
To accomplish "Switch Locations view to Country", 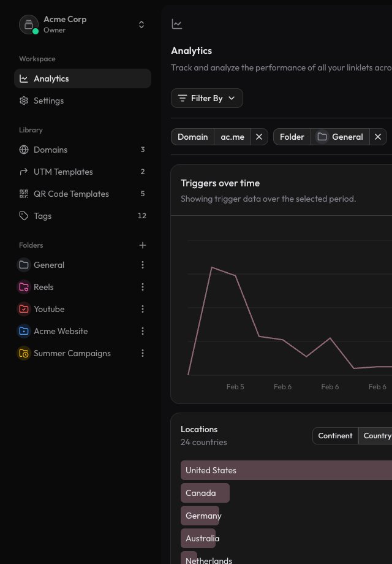I will coord(376,436).
